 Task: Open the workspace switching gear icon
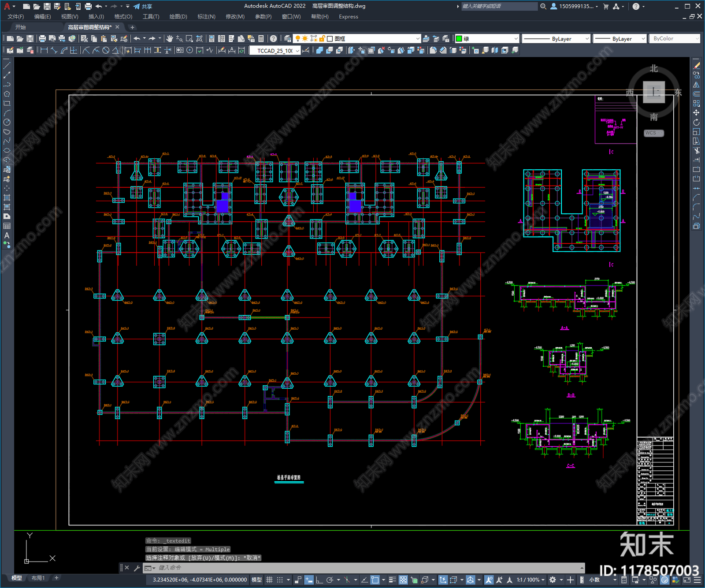pos(553,580)
